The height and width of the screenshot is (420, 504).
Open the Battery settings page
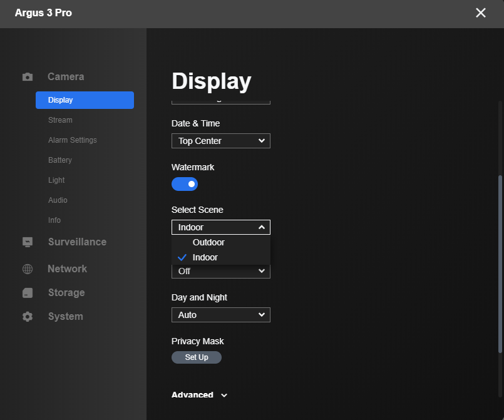(59, 160)
